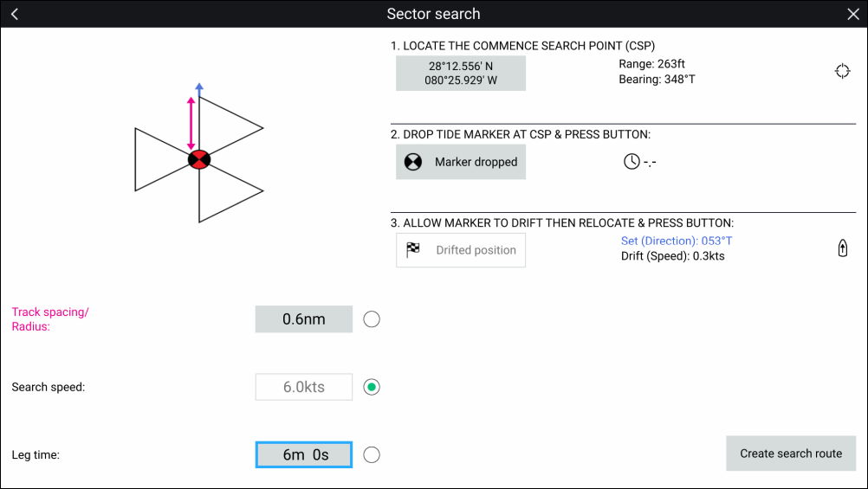Edit the 6m 0s leg time field
Image resolution: width=868 pixels, height=489 pixels.
(303, 454)
